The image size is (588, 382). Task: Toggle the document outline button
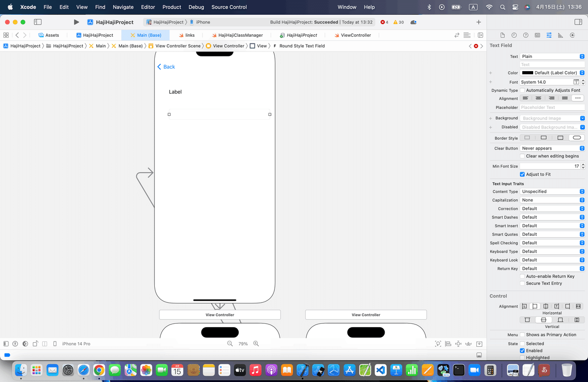[x=6, y=344]
